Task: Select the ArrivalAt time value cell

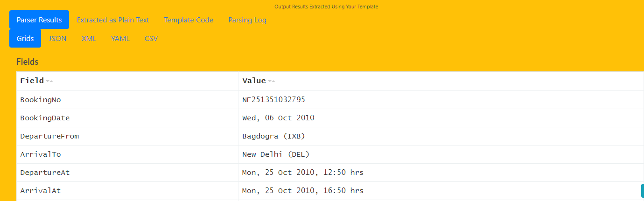Action: click(441, 191)
